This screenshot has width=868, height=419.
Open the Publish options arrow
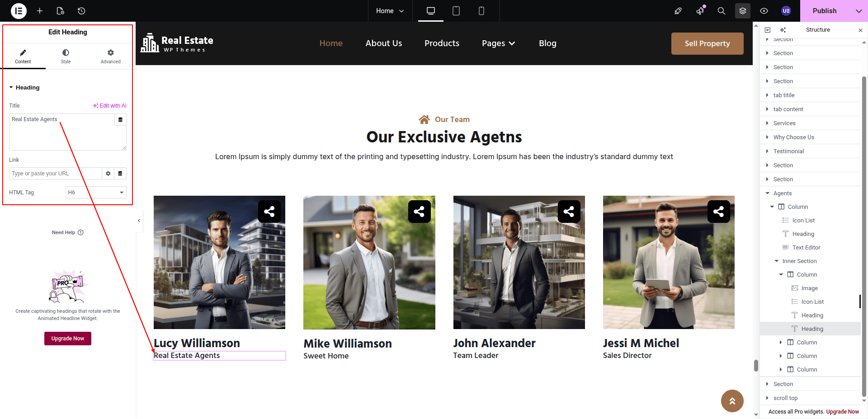point(859,11)
